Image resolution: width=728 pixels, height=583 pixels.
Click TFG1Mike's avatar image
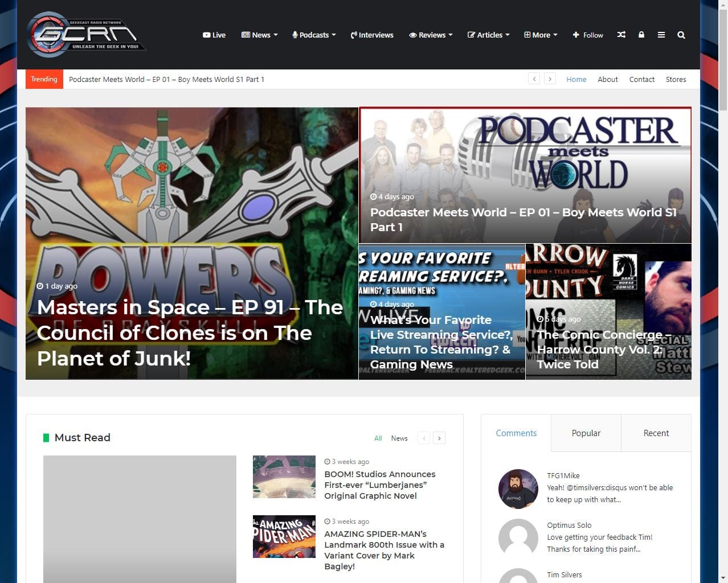(518, 488)
